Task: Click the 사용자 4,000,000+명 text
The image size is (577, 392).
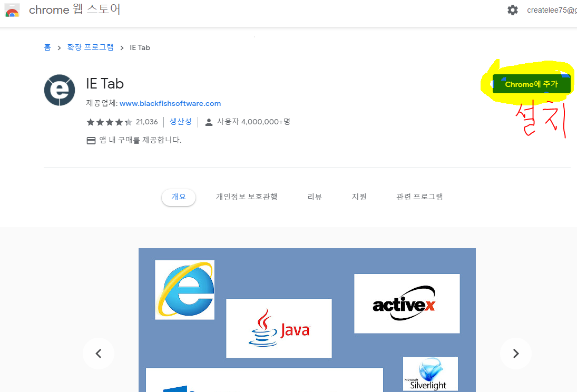Action: pos(253,122)
